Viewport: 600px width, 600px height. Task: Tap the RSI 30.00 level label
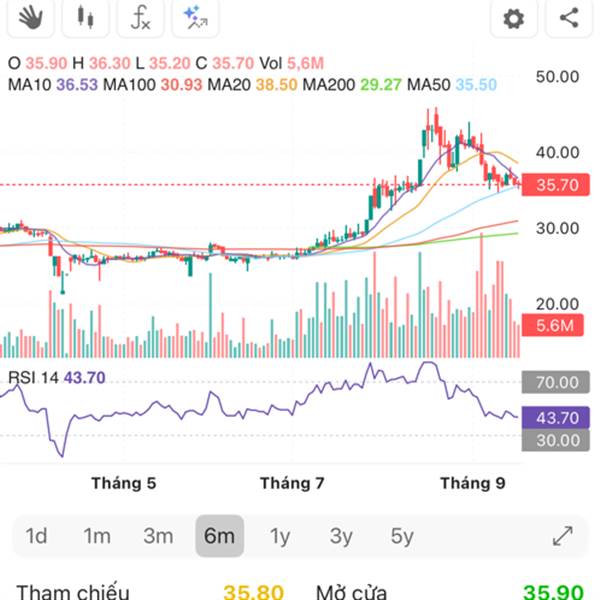[556, 440]
